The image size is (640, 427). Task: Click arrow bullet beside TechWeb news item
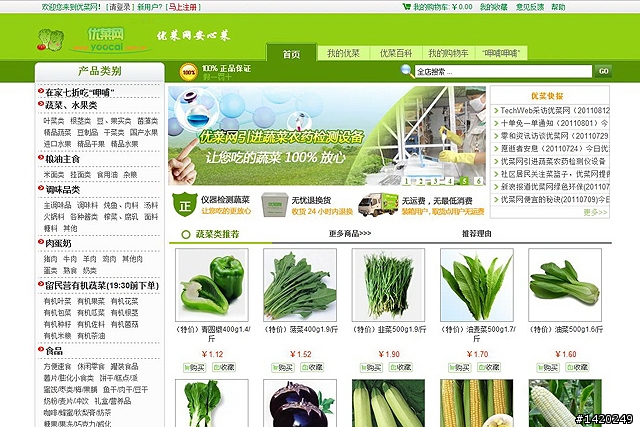click(496, 110)
